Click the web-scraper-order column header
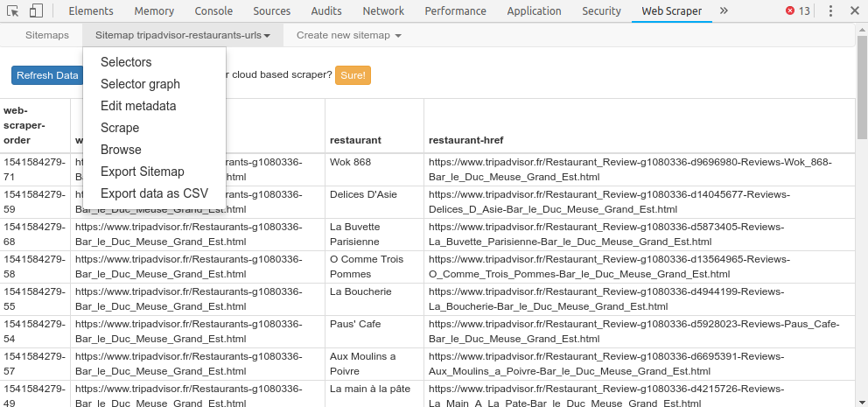 pyautogui.click(x=35, y=125)
